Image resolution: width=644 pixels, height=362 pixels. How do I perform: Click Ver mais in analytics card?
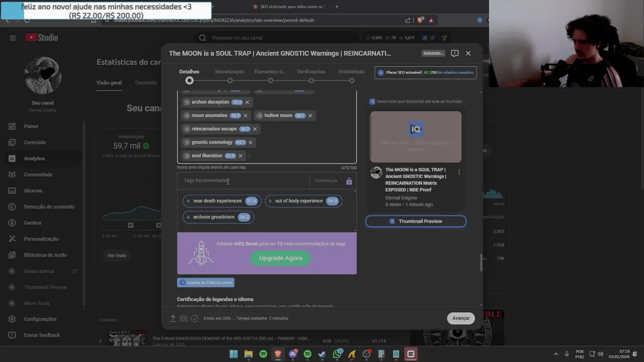pyautogui.click(x=117, y=255)
